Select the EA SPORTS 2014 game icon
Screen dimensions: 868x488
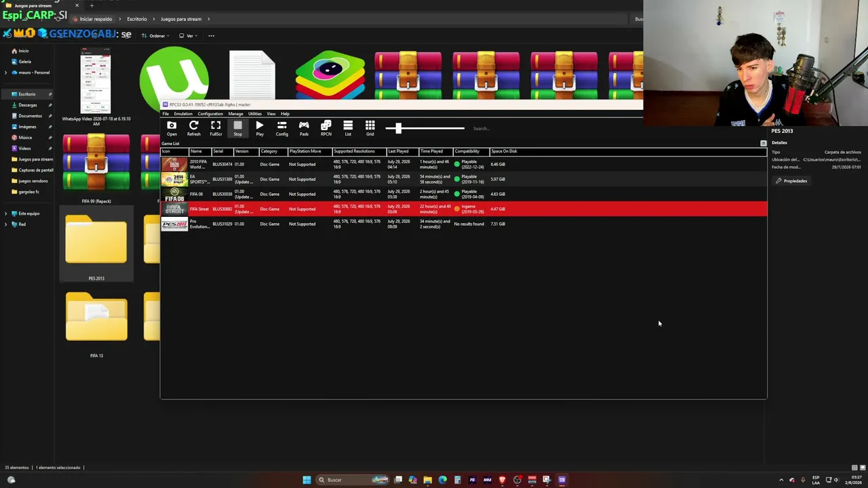(174, 179)
